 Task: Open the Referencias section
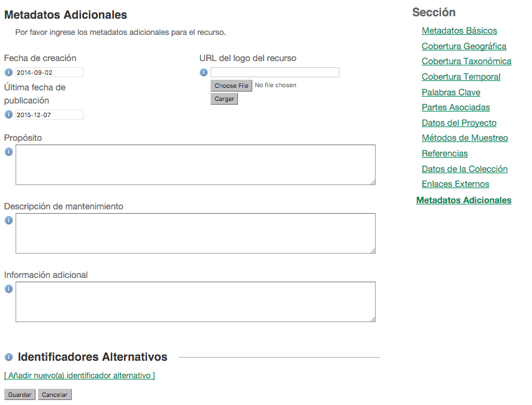[x=444, y=153]
